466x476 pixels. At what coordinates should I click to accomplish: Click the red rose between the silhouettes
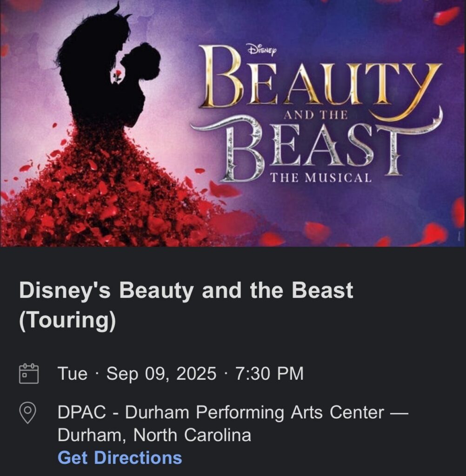coord(117,74)
